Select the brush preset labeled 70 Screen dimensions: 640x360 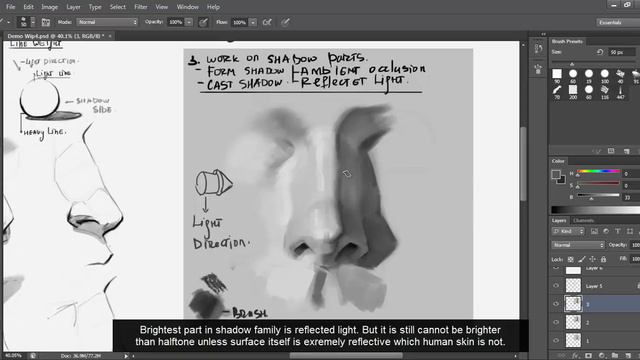pyautogui.click(x=557, y=92)
